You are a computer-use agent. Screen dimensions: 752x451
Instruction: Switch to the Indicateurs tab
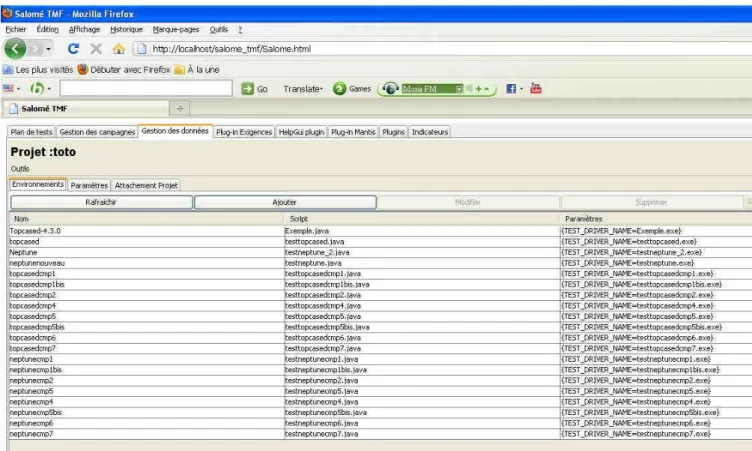point(430,132)
